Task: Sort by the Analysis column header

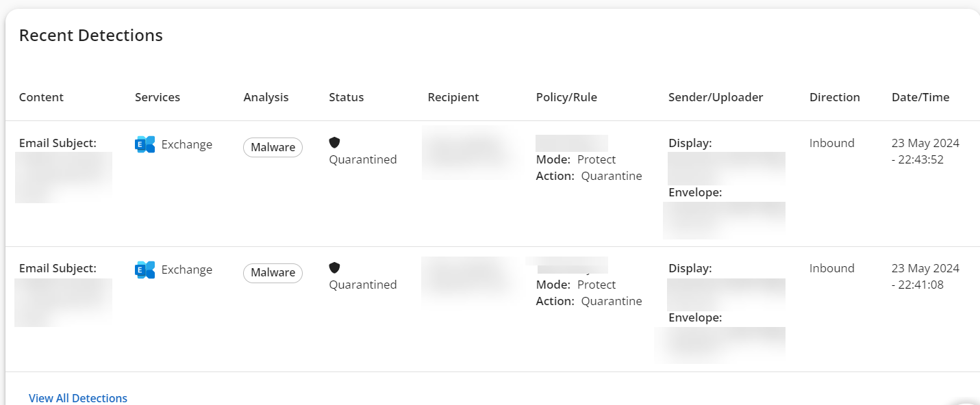Action: (x=266, y=97)
